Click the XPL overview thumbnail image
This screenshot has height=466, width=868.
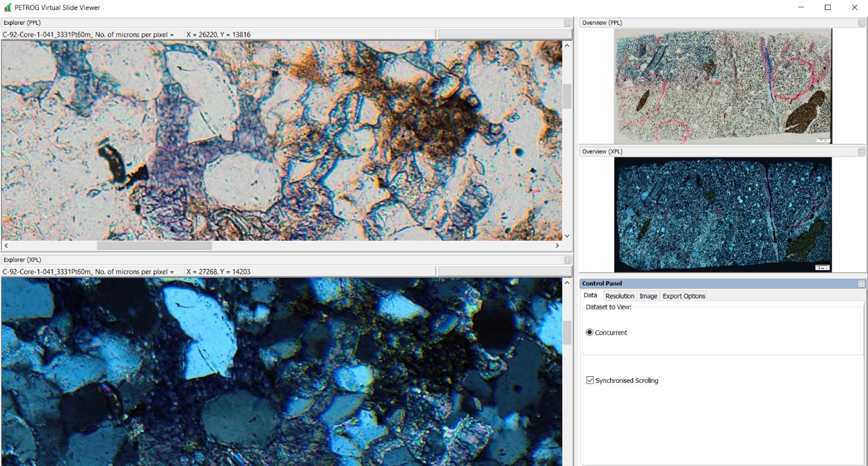(723, 215)
